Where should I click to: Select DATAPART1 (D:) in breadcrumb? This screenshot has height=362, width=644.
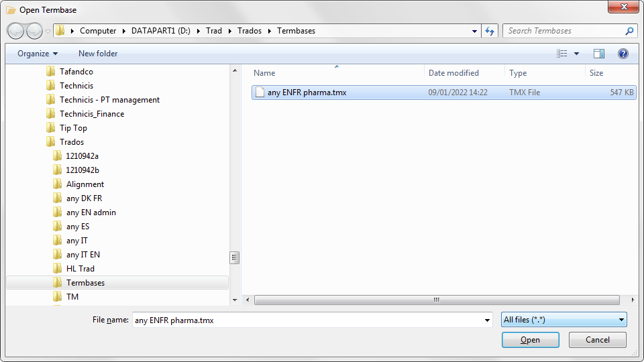tap(160, 31)
